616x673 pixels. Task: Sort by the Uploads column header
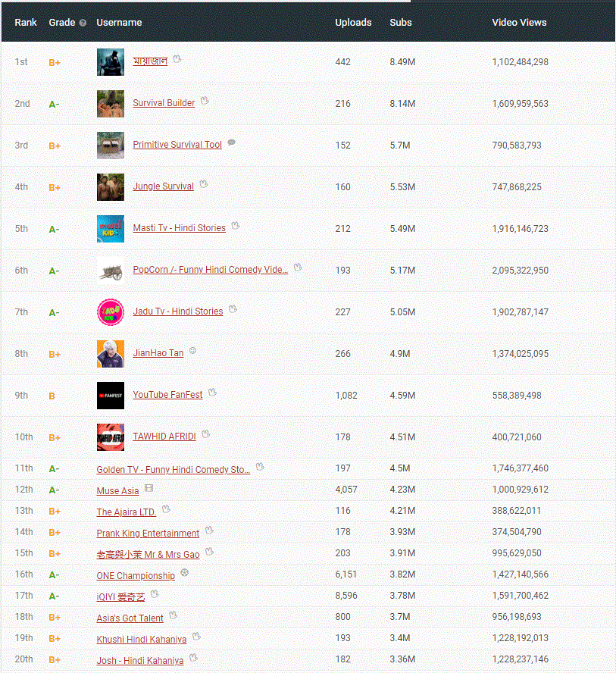pos(353,22)
